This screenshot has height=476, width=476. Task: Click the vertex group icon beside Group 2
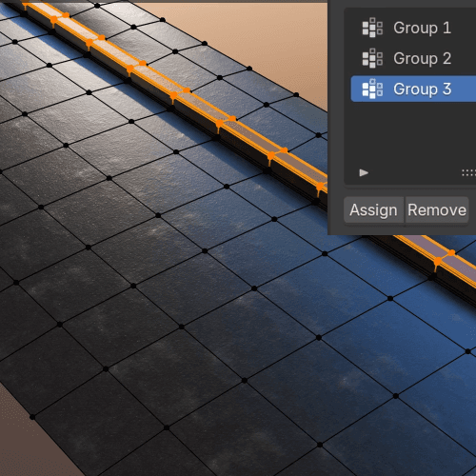372,58
